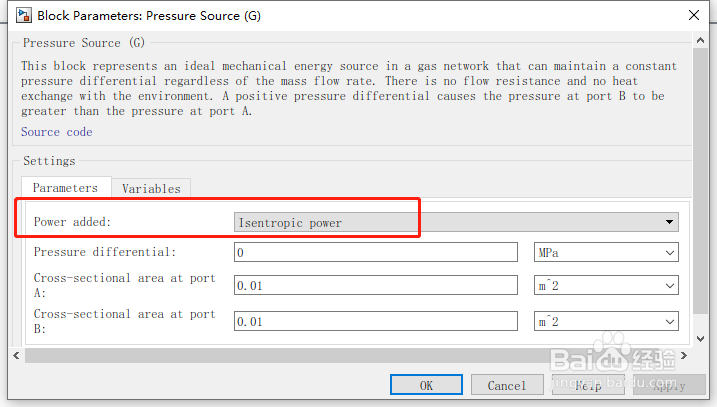Click the horizontal scrollbar right arrow

[684, 355]
